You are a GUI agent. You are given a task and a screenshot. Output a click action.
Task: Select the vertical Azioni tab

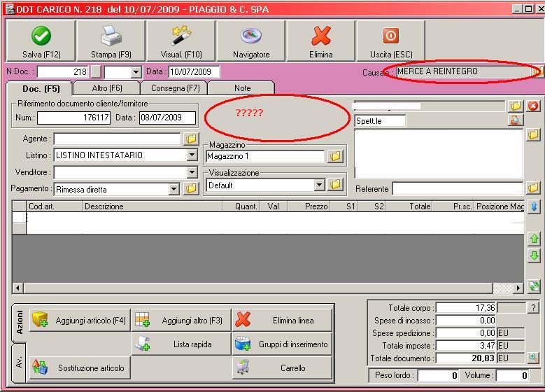20,323
